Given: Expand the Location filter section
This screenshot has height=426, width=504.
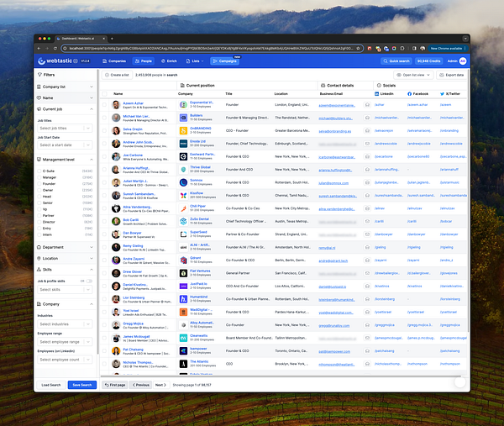Looking at the screenshot, I should point(66,259).
